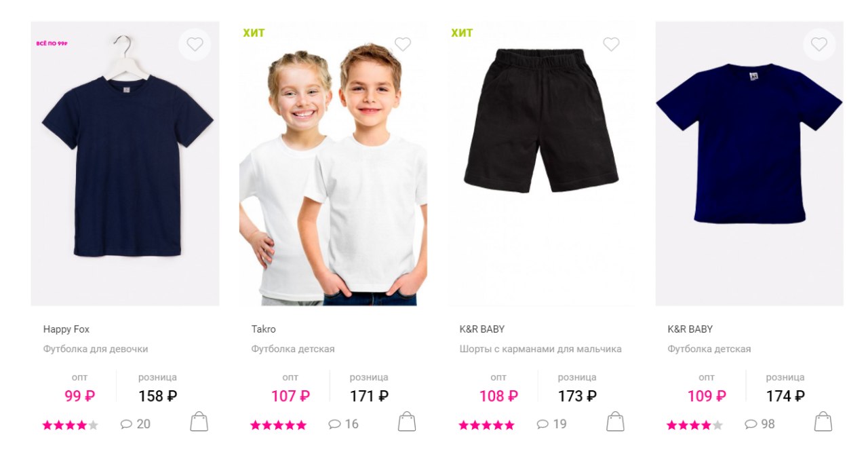Open black shorts product image
The height and width of the screenshot is (469, 868).
[541, 164]
